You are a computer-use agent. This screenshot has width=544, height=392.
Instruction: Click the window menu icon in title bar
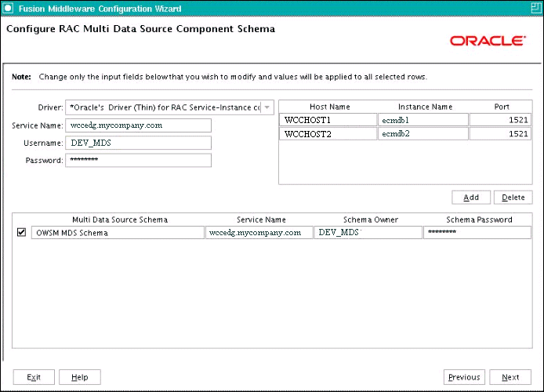8,8
